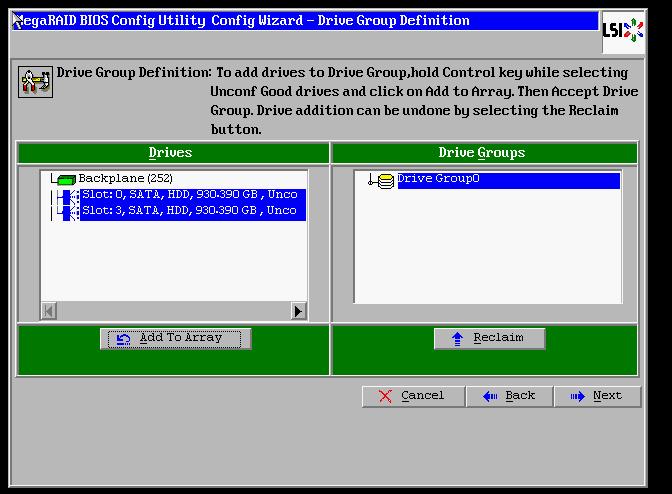Viewport: 672px width, 494px height.
Task: Click the right arrow icon on Next
Action: [577, 396]
